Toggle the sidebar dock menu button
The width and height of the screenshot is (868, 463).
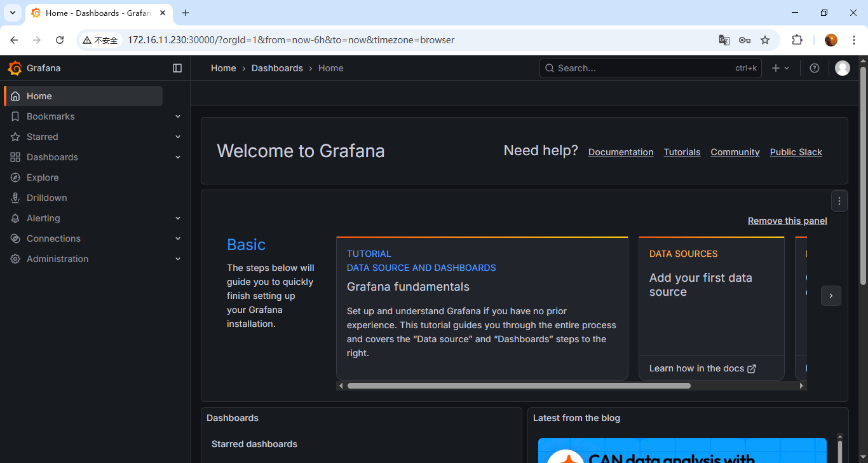(x=177, y=68)
